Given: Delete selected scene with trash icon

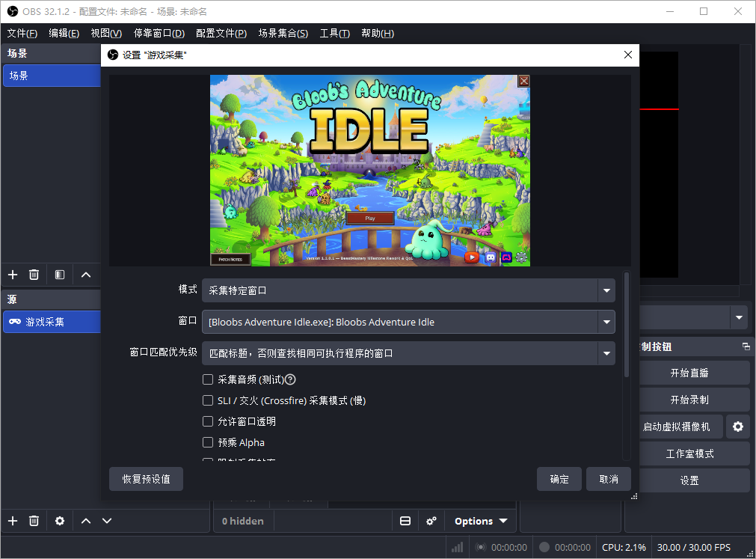Looking at the screenshot, I should [x=34, y=275].
